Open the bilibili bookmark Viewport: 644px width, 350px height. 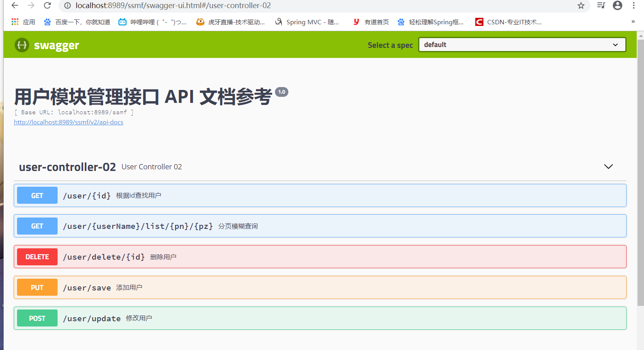[x=152, y=22]
